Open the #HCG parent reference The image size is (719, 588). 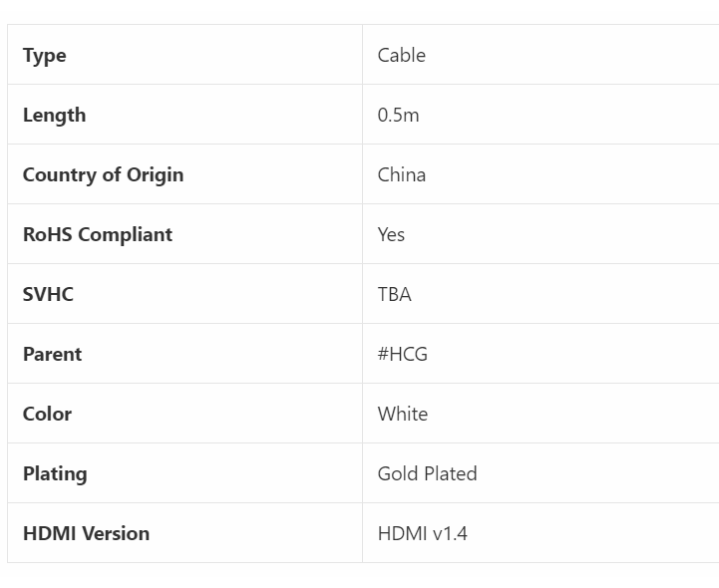point(402,354)
